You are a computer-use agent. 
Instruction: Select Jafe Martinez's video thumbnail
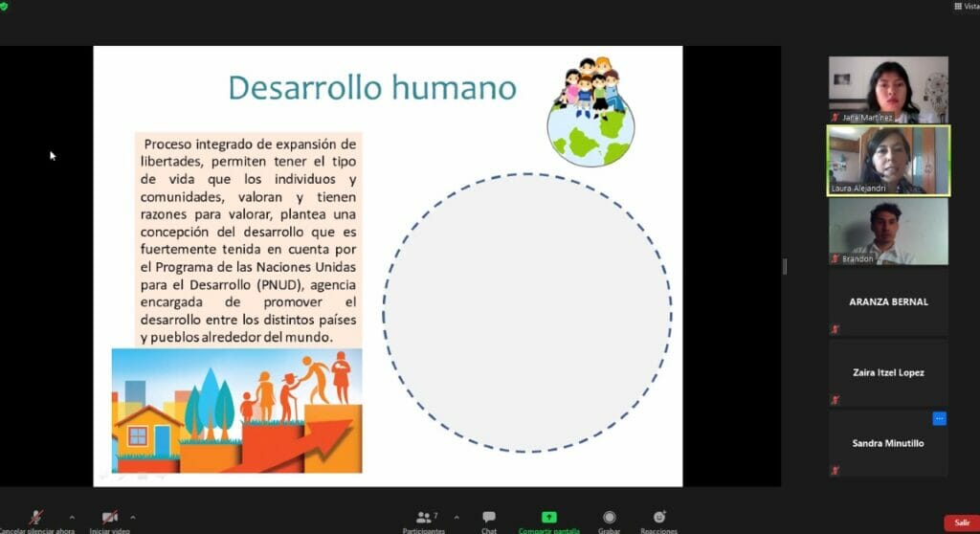(x=888, y=89)
